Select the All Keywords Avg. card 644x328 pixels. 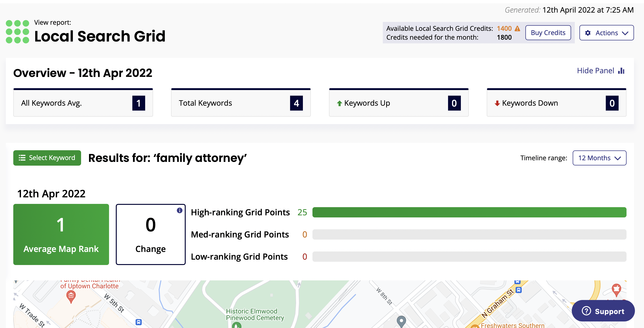pyautogui.click(x=83, y=103)
